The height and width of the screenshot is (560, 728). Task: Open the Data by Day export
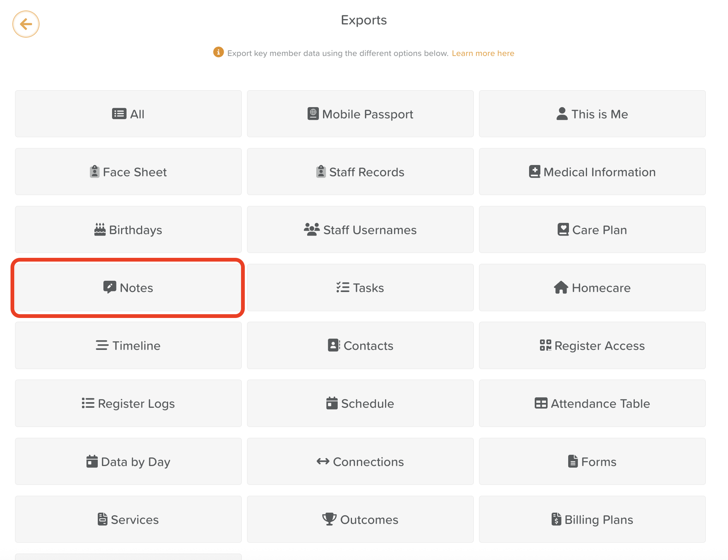pyautogui.click(x=128, y=462)
